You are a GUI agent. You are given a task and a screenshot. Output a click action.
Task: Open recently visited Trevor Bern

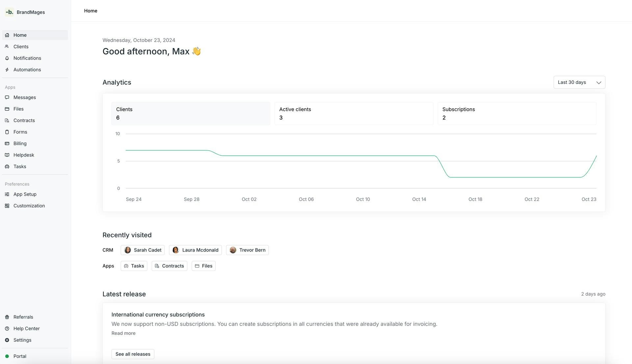[247, 250]
